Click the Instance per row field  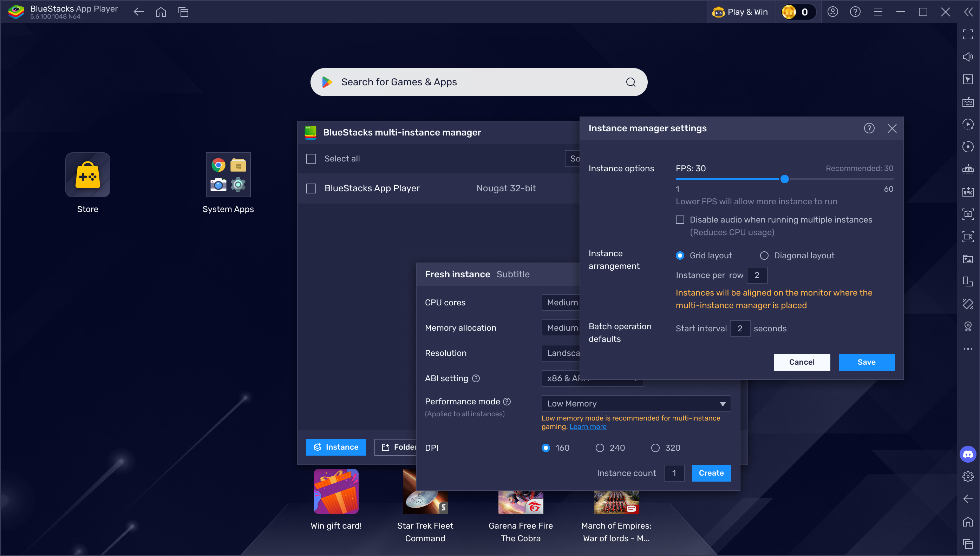coord(757,275)
